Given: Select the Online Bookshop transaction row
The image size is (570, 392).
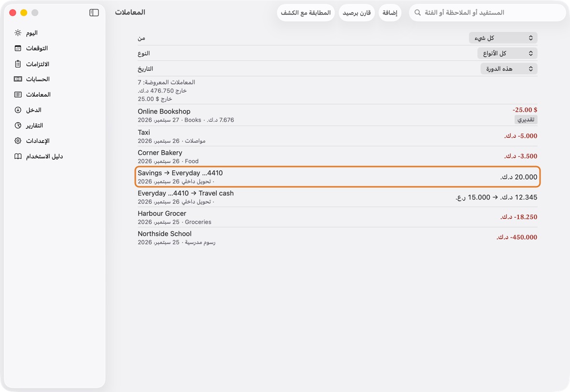Looking at the screenshot, I should (x=337, y=115).
